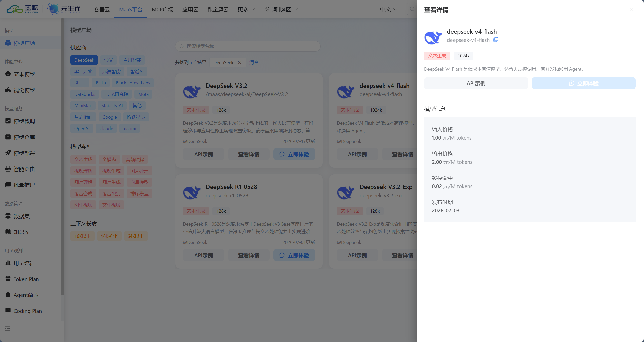Click the 1024k context tag in details panel
This screenshot has width=644, height=342.
click(463, 56)
